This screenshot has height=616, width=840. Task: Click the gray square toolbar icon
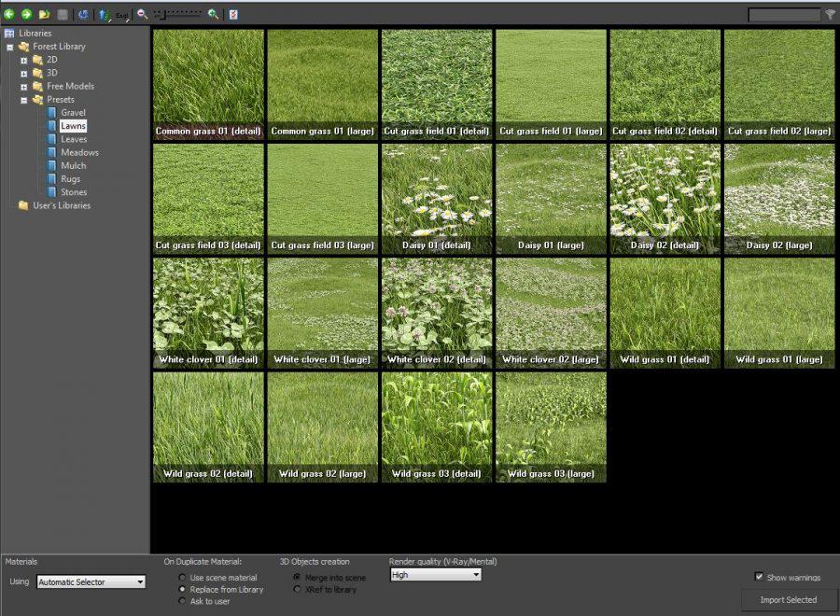point(63,14)
